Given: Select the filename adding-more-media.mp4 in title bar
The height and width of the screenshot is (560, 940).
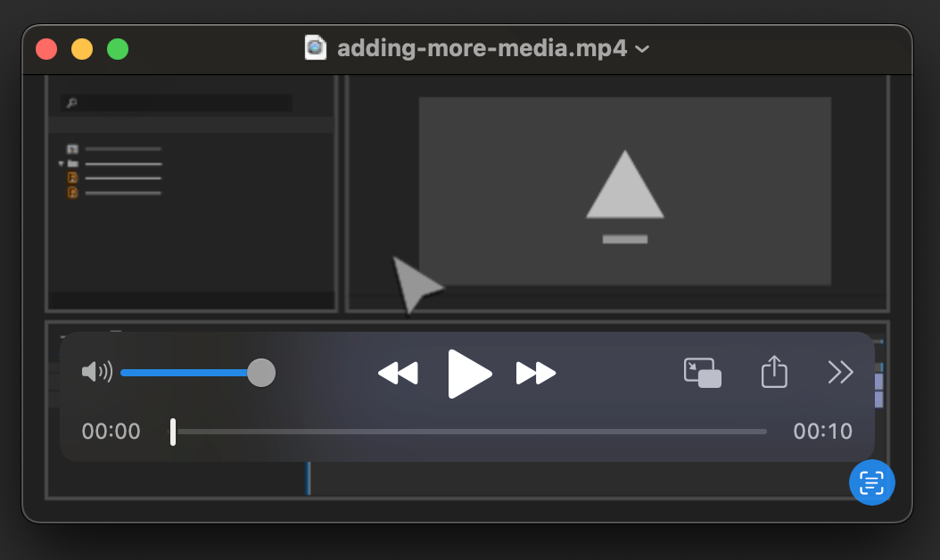Looking at the screenshot, I should tap(482, 49).
